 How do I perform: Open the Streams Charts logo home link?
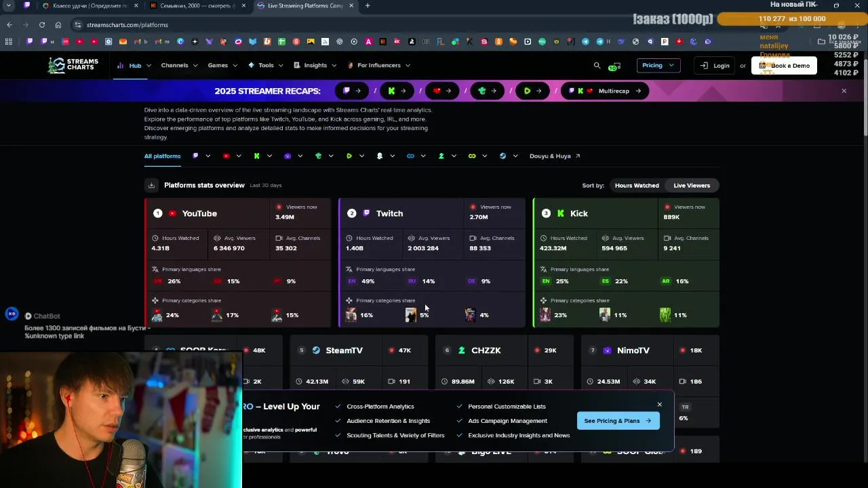[73, 65]
